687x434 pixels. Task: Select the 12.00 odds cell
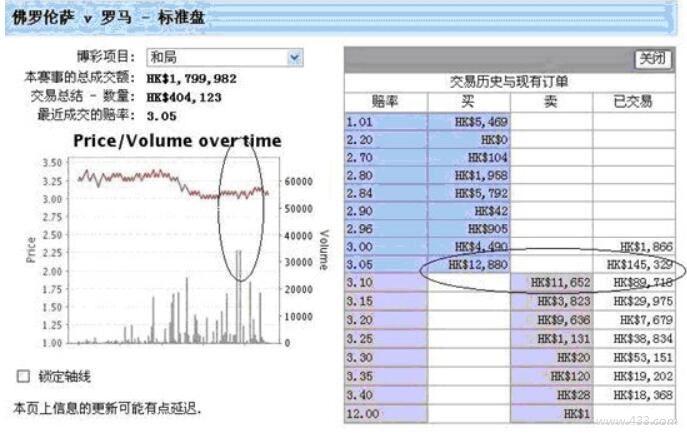pos(385,413)
